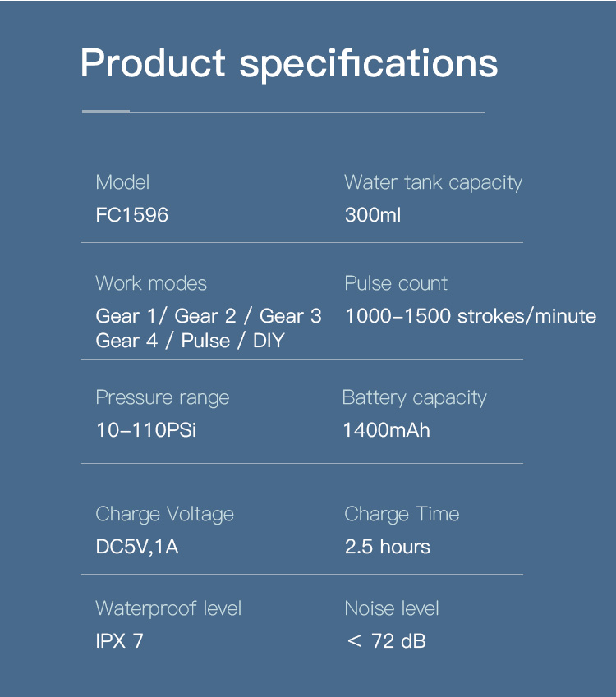Click the 1000-1500 strokes/minute value
Viewport: 616px width, 697px height.
[x=471, y=316]
